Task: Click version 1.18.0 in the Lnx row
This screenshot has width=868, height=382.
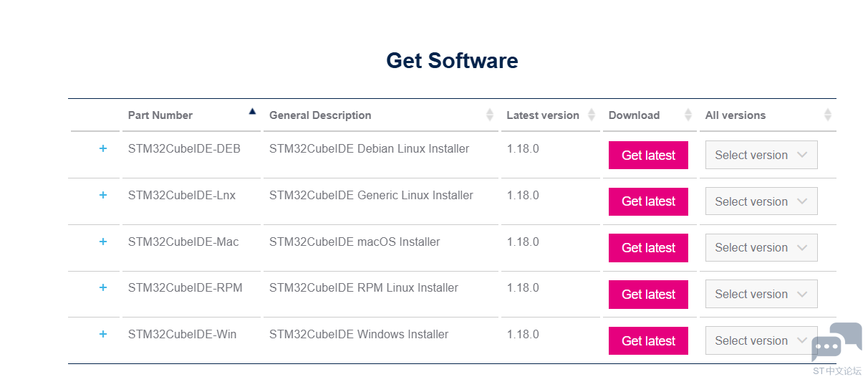Action: tap(523, 195)
